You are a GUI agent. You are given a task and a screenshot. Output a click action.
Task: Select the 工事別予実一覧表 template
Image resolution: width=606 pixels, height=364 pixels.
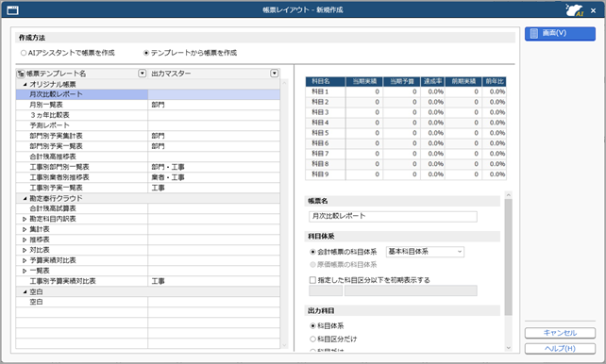(x=147, y=188)
